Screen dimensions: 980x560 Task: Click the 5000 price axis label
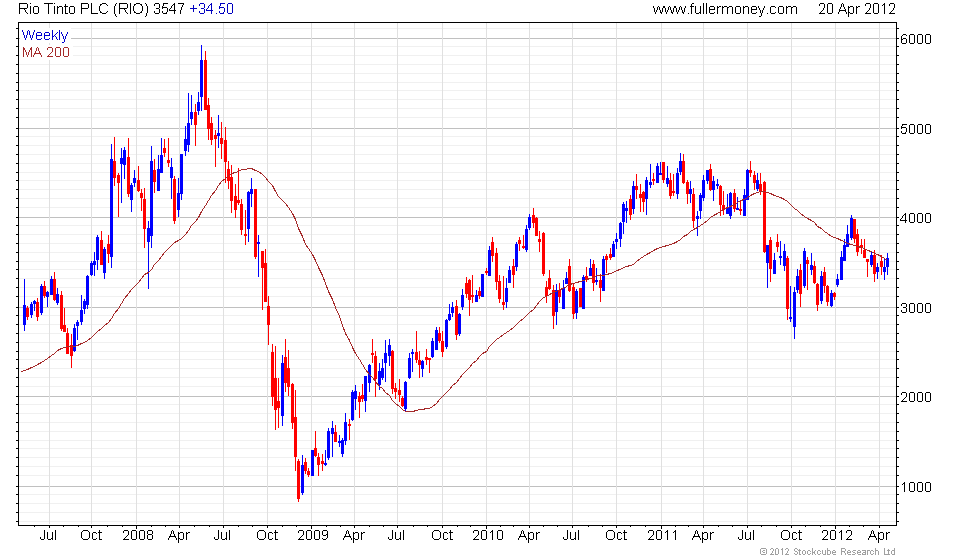[916, 129]
